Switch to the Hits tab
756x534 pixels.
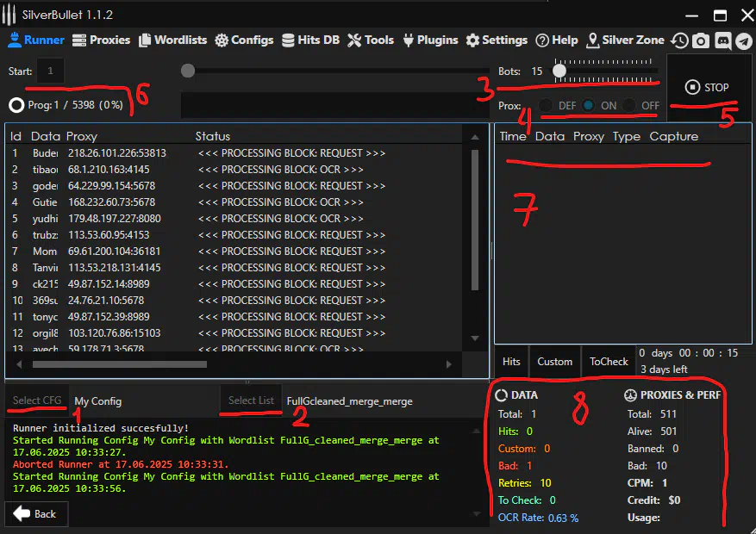tap(511, 362)
